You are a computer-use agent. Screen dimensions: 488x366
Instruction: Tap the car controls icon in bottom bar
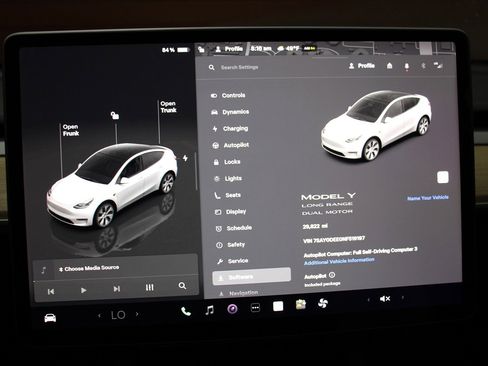click(50, 318)
